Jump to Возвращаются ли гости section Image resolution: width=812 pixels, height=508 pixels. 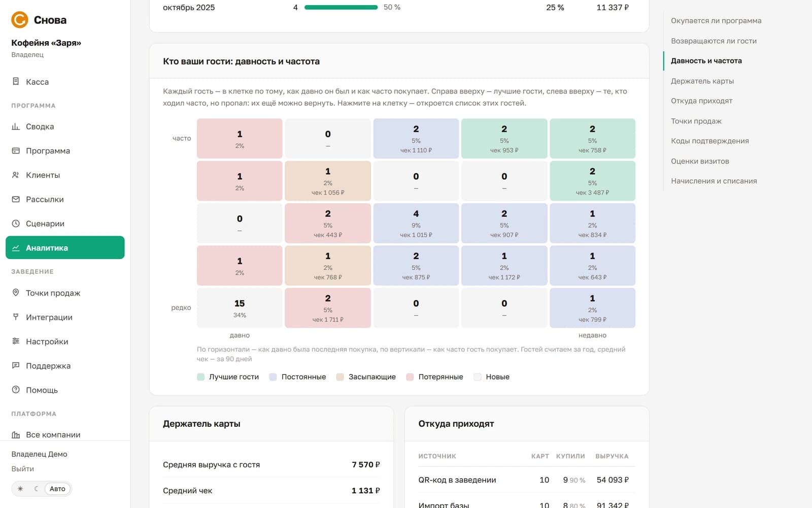point(714,41)
